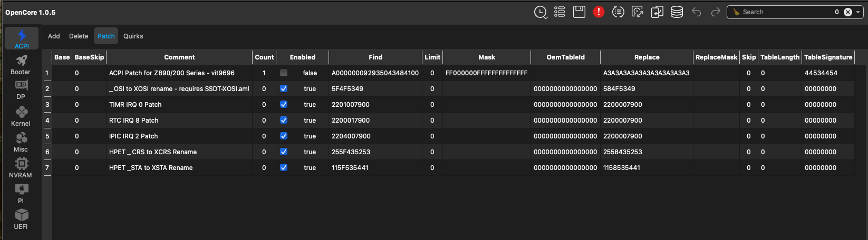The width and height of the screenshot is (868, 240).
Task: Click the undo arrow
Action: 696,12
